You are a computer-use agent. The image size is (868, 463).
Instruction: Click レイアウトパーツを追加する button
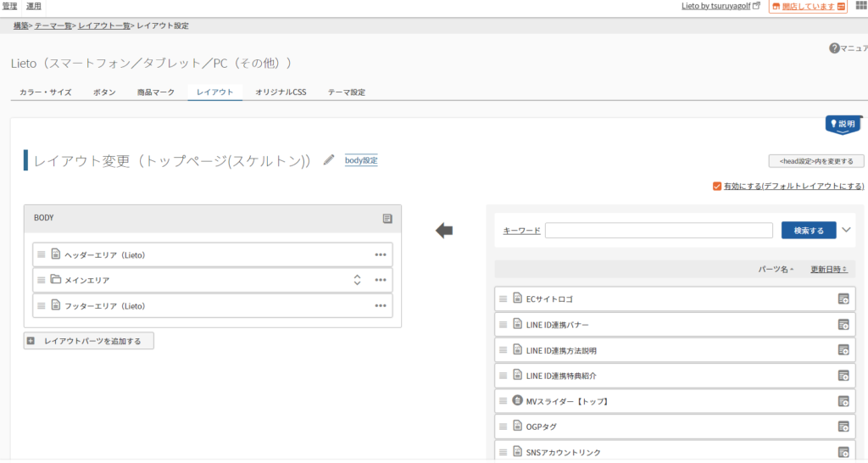point(89,341)
